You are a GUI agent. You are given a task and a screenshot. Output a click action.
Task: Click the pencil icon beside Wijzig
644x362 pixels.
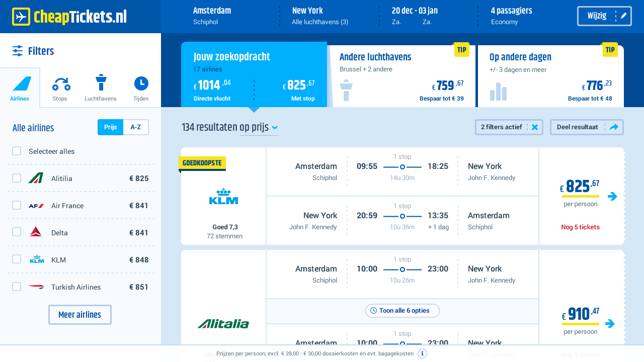(623, 16)
